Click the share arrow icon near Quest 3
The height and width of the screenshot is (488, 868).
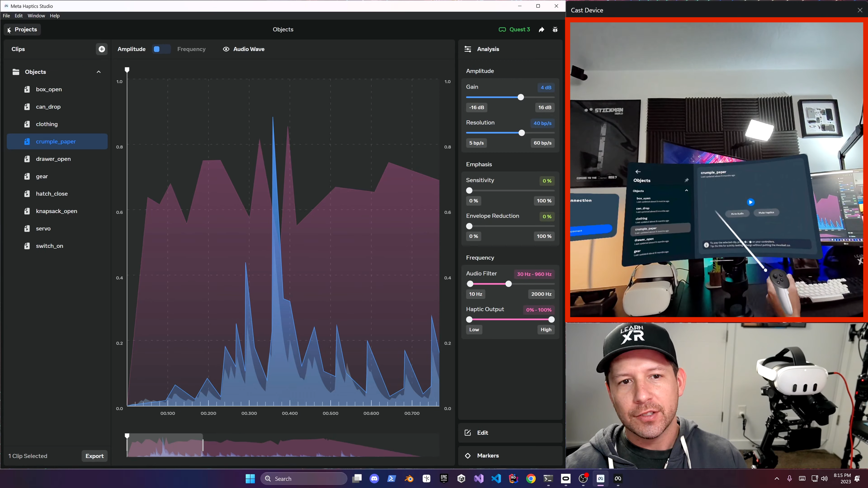tap(541, 30)
